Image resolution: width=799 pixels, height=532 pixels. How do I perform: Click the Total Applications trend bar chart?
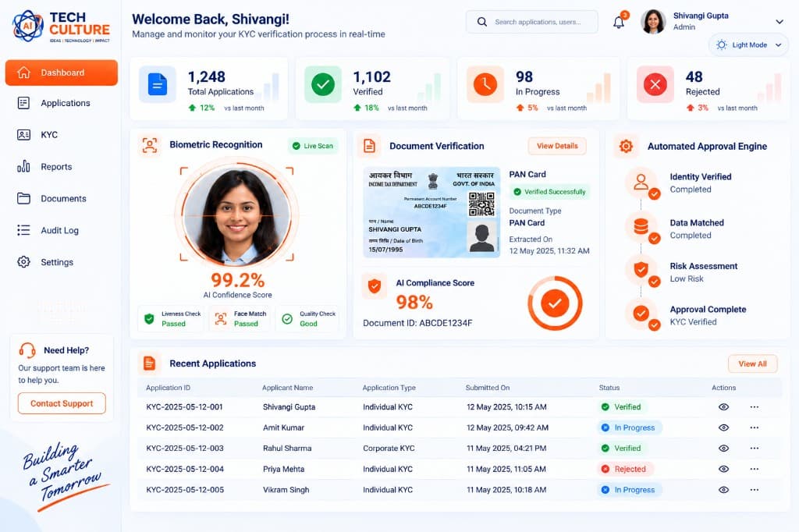click(269, 87)
